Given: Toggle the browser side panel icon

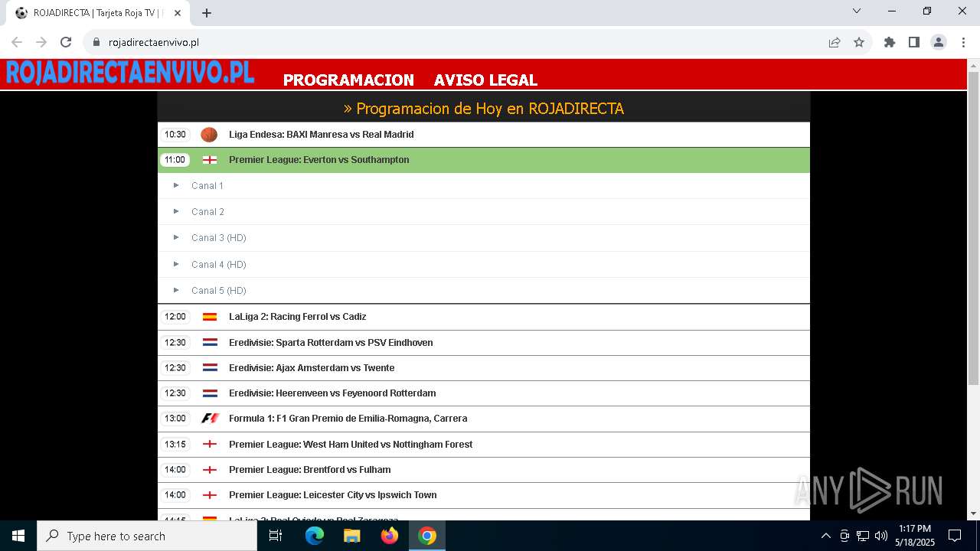Looking at the screenshot, I should (914, 42).
